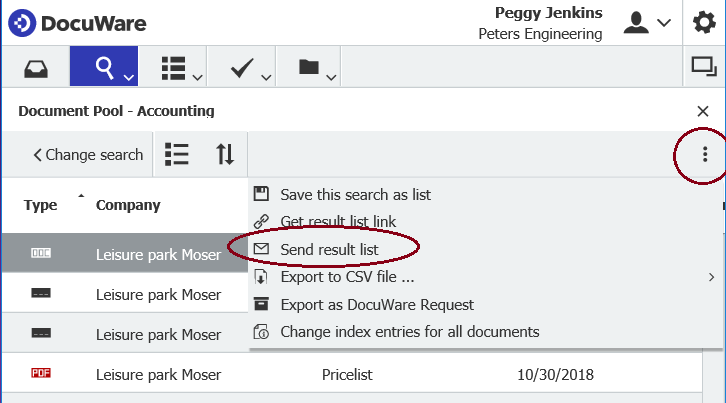Open the tasks checkmark icon
726x403 pixels.
[242, 67]
